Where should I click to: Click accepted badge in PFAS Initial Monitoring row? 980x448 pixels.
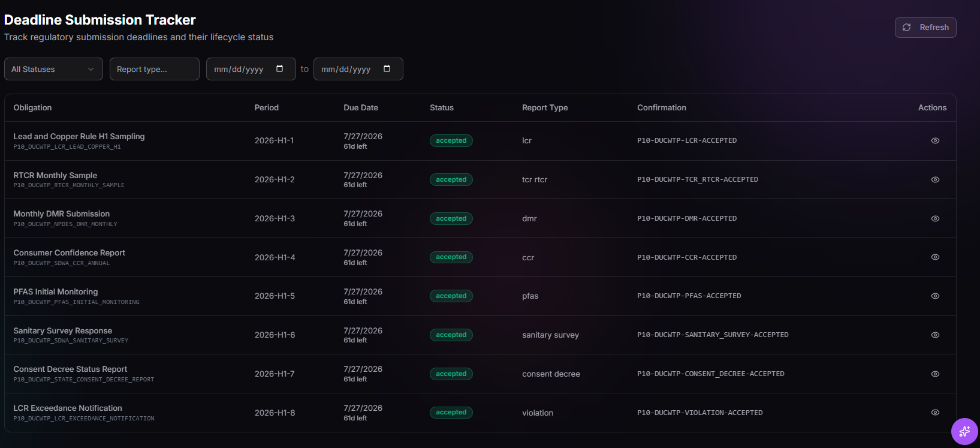pyautogui.click(x=451, y=296)
